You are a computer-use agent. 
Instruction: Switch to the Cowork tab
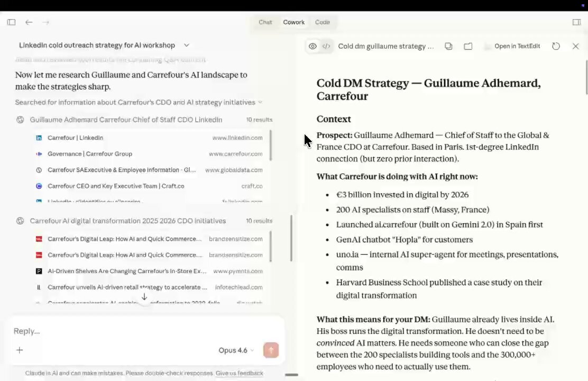(x=293, y=22)
